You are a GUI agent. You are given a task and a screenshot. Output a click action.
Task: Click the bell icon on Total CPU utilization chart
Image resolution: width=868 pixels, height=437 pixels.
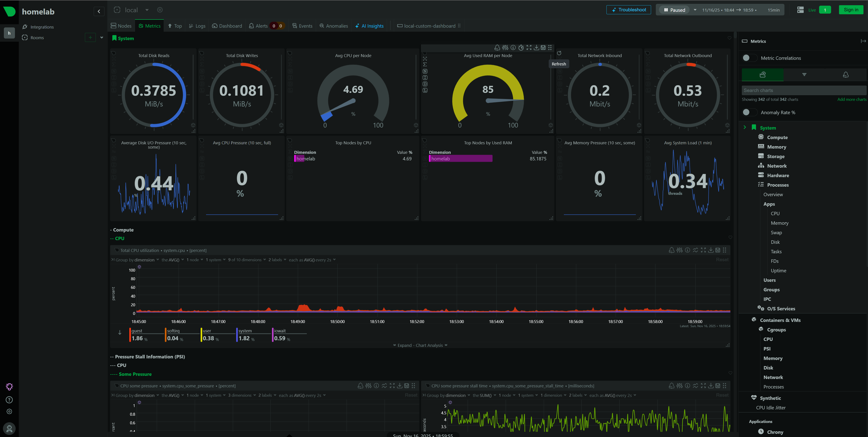[x=671, y=250]
